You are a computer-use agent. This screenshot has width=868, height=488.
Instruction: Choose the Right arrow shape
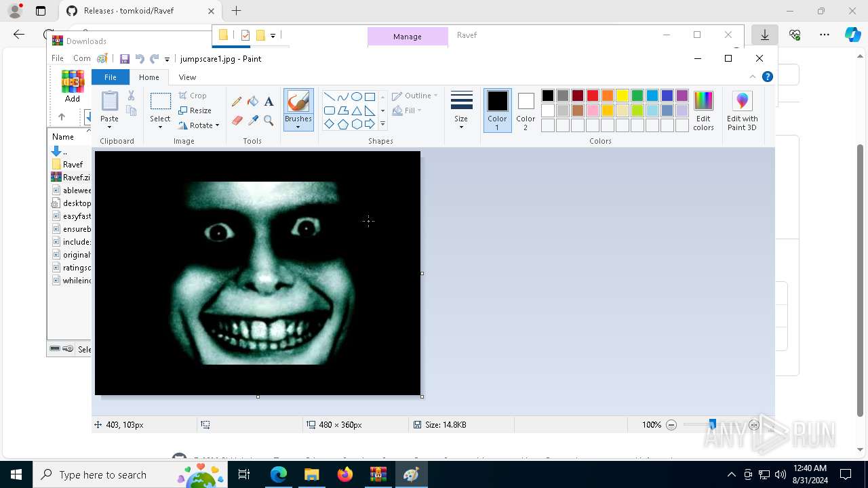pyautogui.click(x=370, y=124)
